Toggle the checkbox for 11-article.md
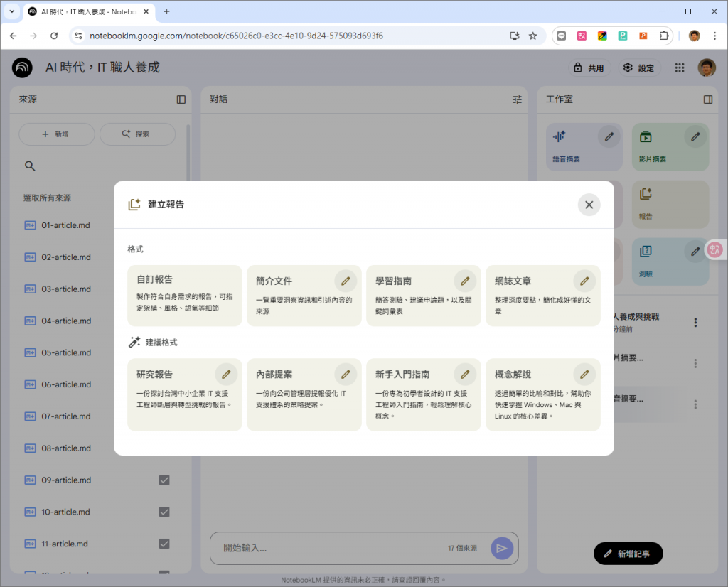Viewport: 728px width, 587px height. [x=164, y=544]
